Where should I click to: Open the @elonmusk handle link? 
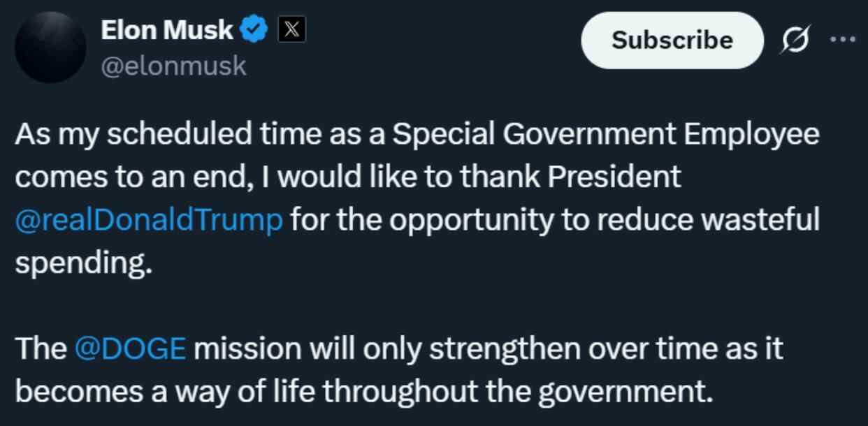coord(174,66)
